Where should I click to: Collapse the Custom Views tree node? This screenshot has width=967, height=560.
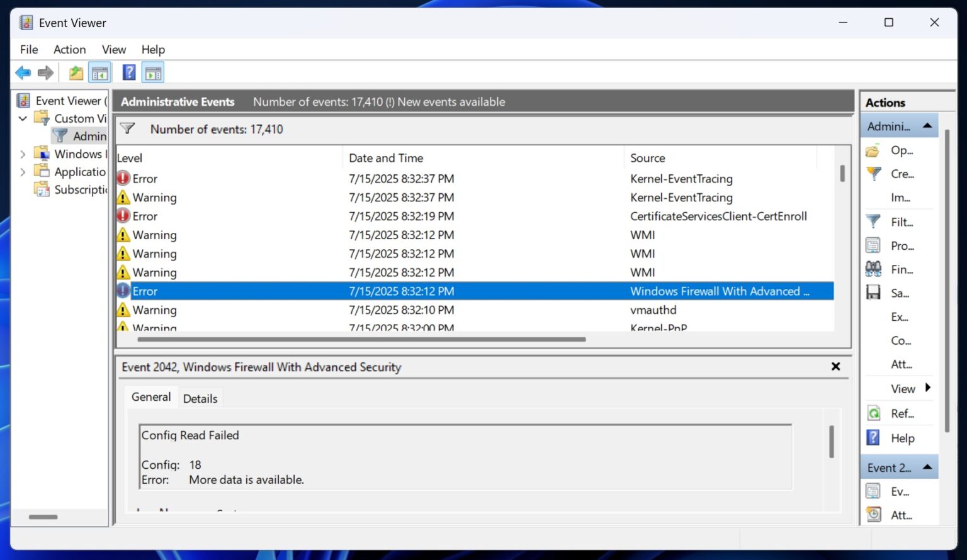coord(23,118)
